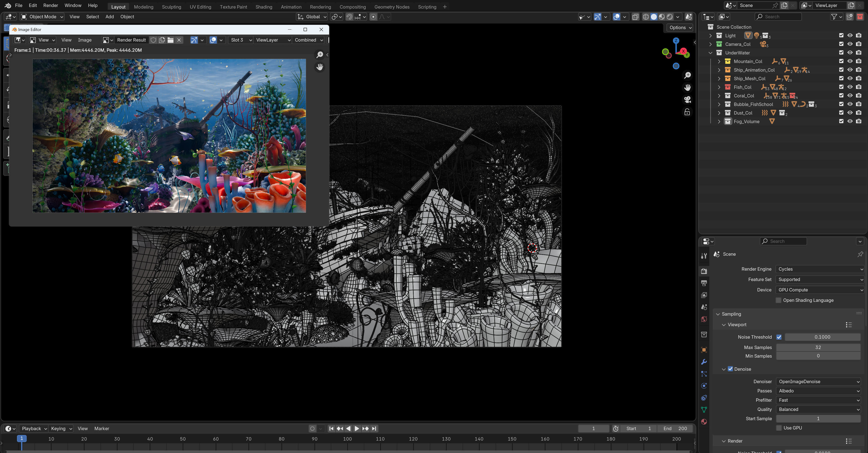Select wireframe viewport shading mode
Image resolution: width=868 pixels, height=453 pixels.
[646, 17]
